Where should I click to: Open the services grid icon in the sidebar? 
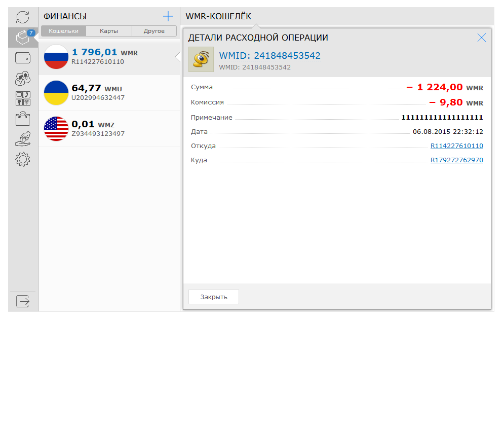pyautogui.click(x=23, y=98)
